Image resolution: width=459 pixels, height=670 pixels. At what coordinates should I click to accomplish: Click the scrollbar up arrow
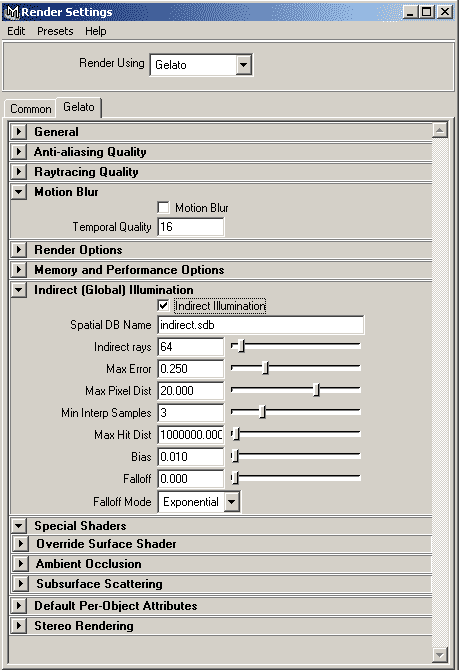(440, 130)
